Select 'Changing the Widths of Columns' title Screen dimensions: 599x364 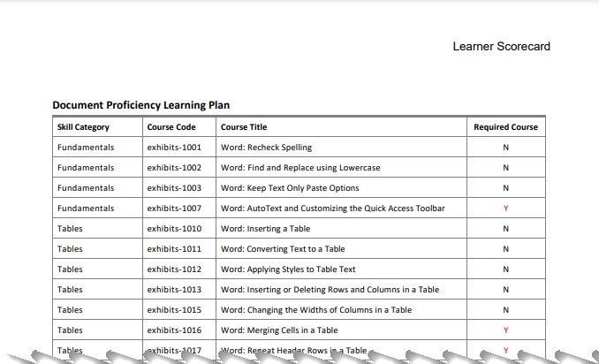(x=316, y=309)
